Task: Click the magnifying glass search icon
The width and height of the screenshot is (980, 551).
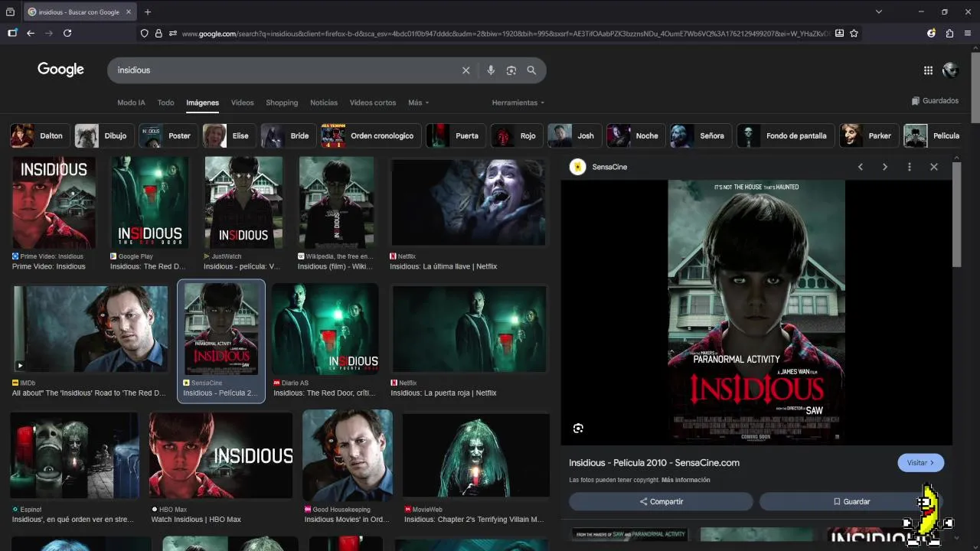Action: (x=531, y=70)
